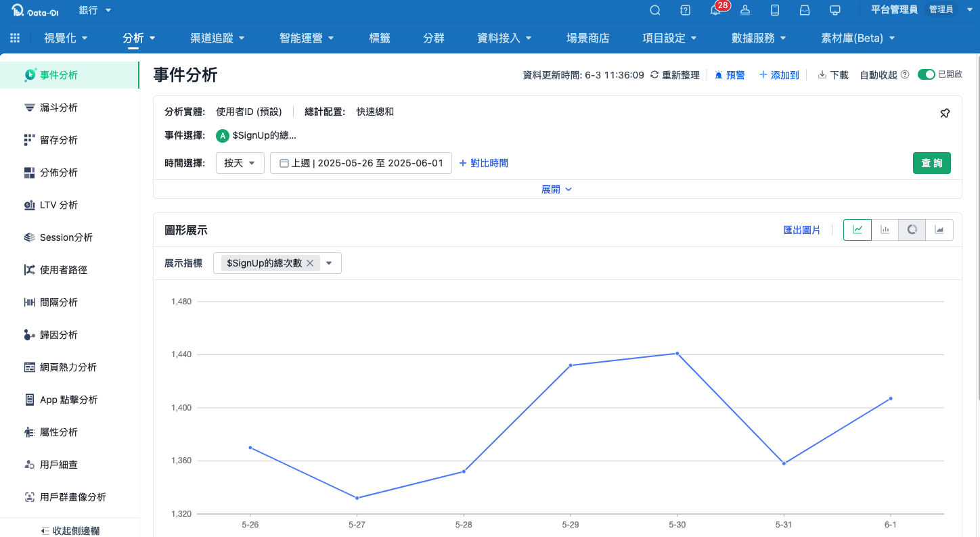Viewport: 980px width, 537px height.
Task: Go to 分群 tab
Action: coord(434,39)
